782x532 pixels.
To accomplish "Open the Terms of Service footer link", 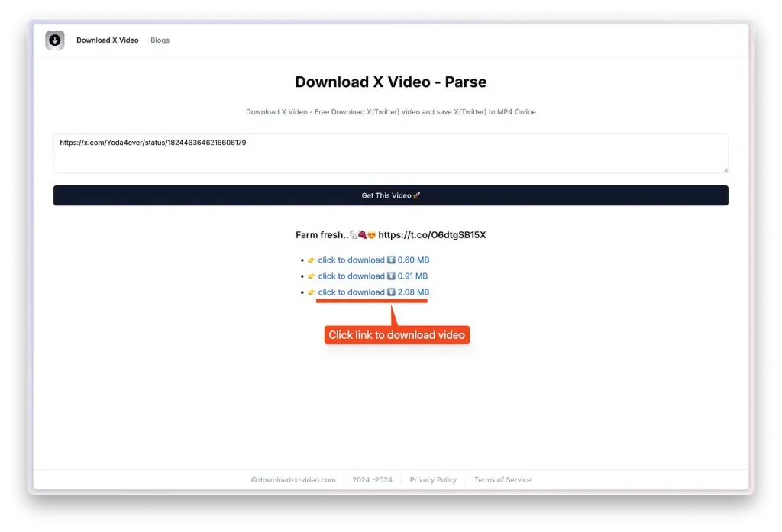I will point(502,480).
